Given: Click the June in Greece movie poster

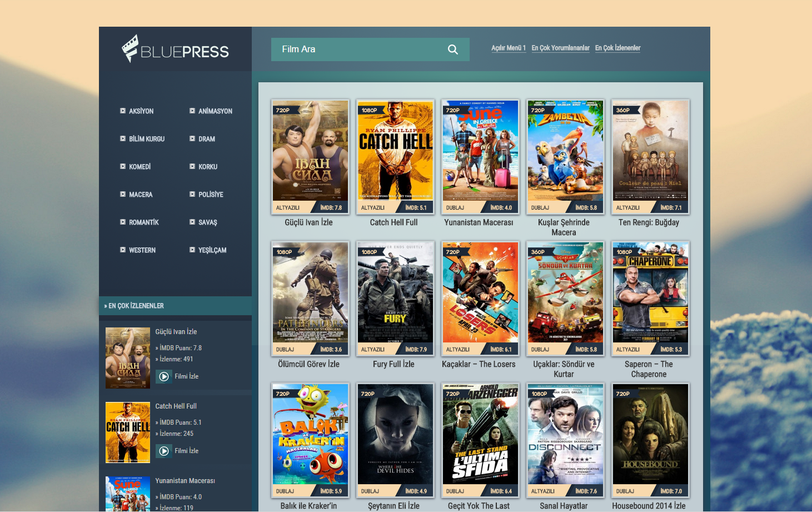Looking at the screenshot, I should pyautogui.click(x=480, y=151).
